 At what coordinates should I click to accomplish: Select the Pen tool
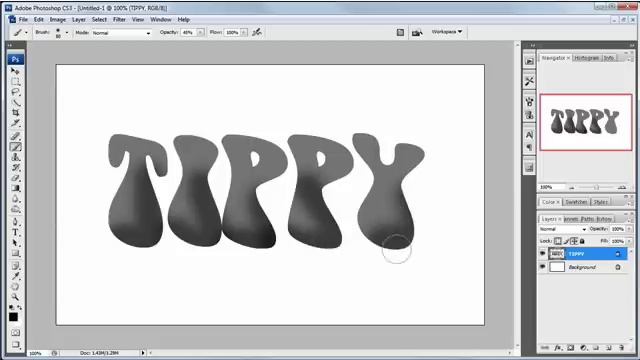pyautogui.click(x=15, y=222)
